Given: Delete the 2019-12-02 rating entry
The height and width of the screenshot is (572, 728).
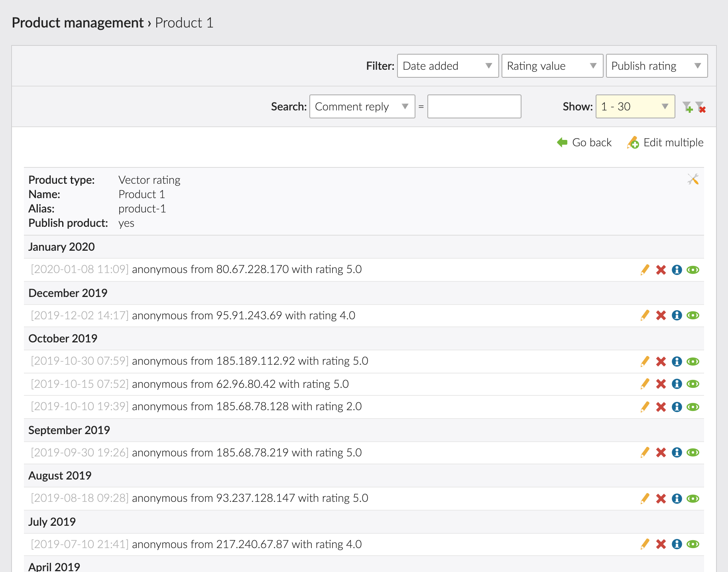Looking at the screenshot, I should point(661,315).
